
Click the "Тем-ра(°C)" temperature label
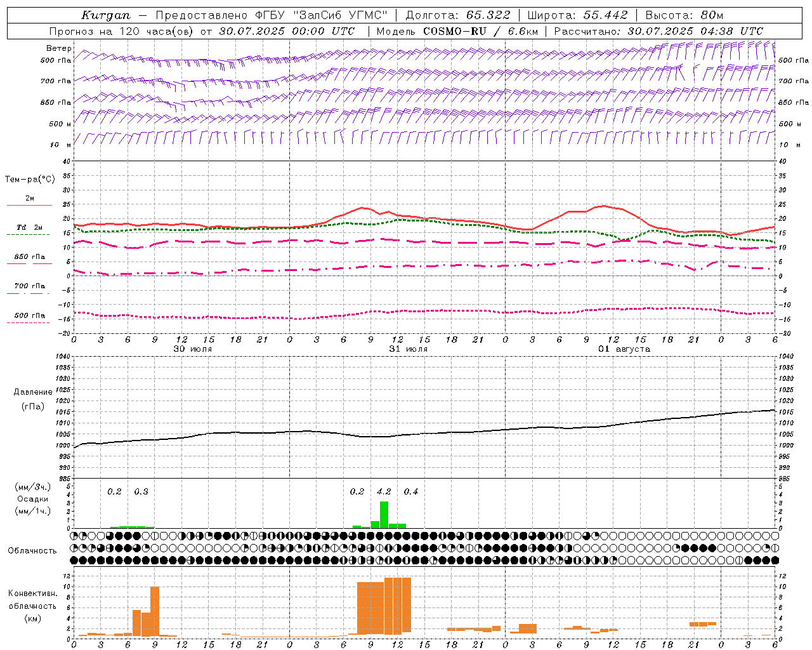(30, 179)
